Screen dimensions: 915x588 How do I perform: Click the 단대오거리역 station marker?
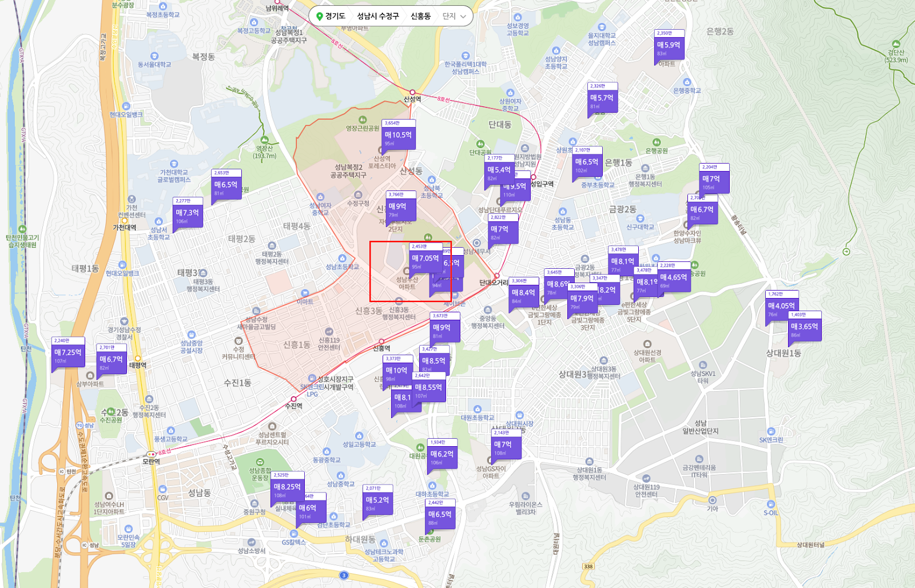point(496,276)
